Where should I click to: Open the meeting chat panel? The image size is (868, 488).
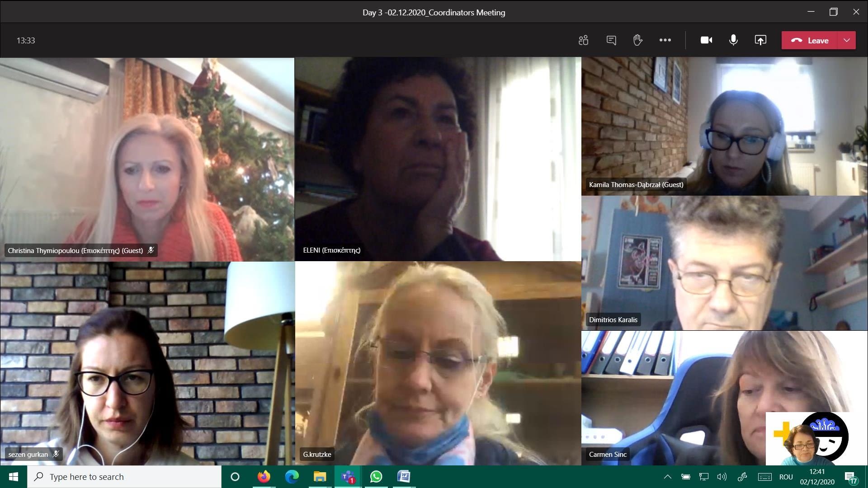[x=611, y=40]
